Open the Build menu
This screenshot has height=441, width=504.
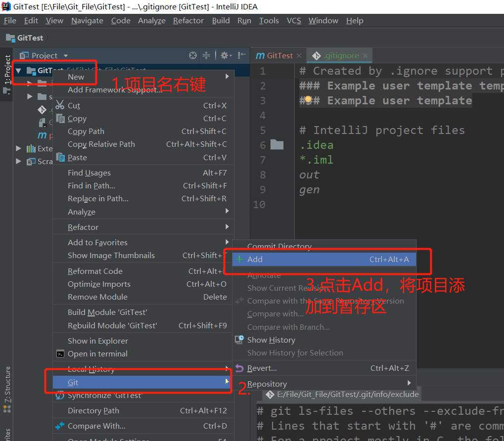[221, 21]
